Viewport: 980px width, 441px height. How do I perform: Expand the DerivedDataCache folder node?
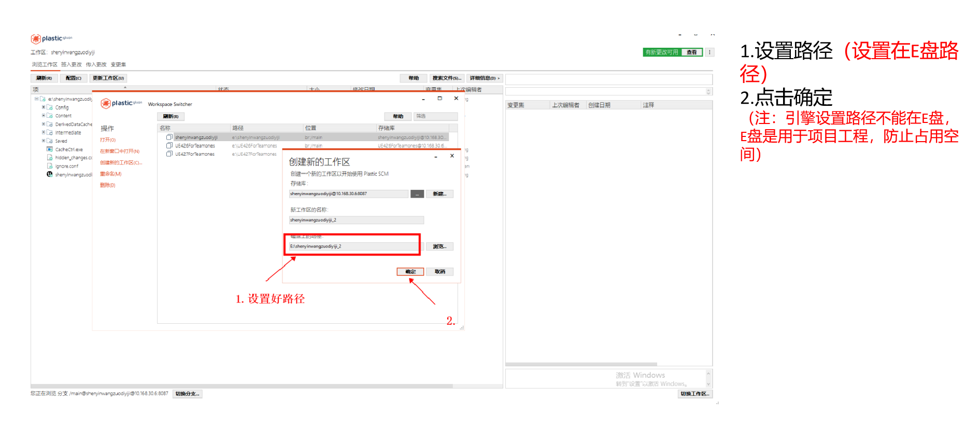(x=44, y=124)
